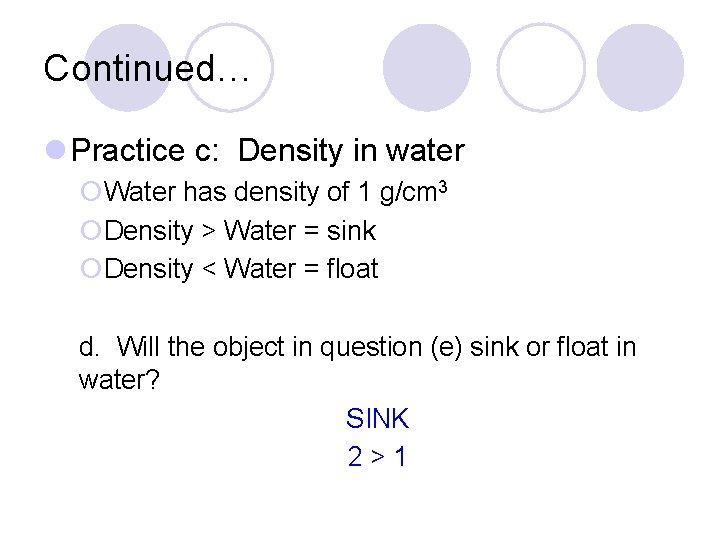Click the hollow bullet before Density > Water
The image size is (720, 540).
91,231
